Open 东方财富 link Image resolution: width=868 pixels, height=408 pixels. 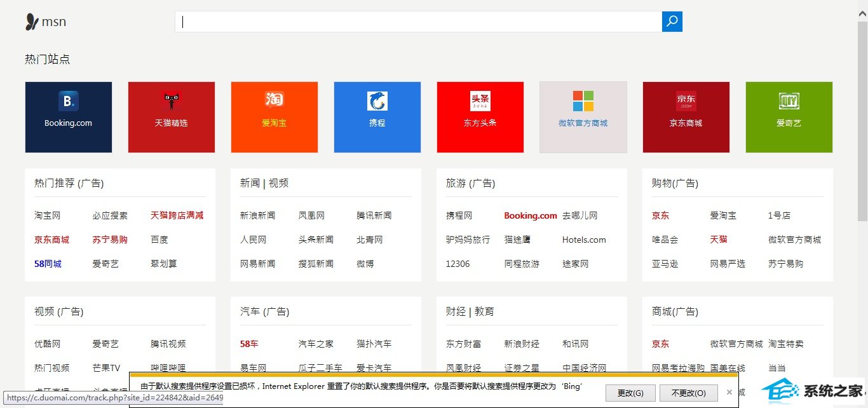tap(464, 344)
